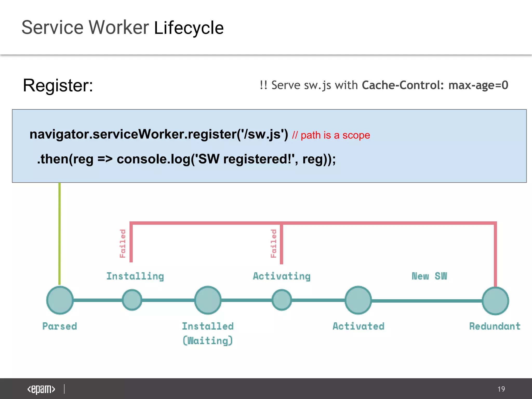Click the 'Installed' label
The height and width of the screenshot is (399, 532).
tap(208, 326)
